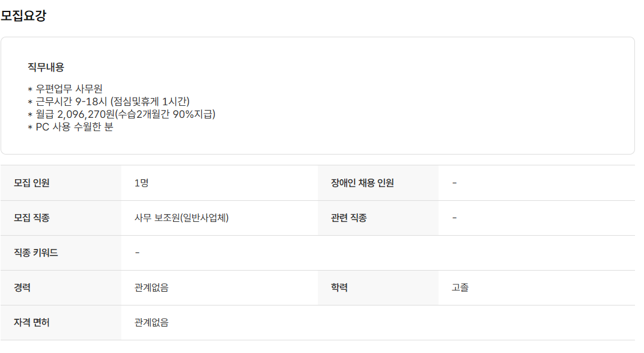The image size is (644, 353).
Task: Select 관계없음 in the 경력 row
Action: pos(151,287)
